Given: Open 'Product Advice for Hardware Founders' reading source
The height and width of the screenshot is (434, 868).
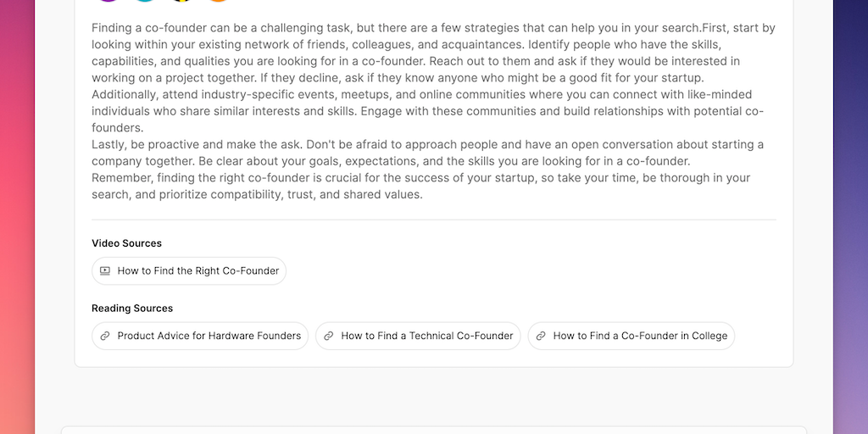Looking at the screenshot, I should point(209,336).
